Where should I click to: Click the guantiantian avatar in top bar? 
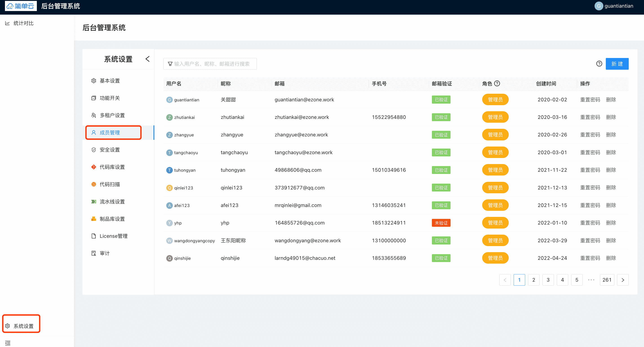599,6
